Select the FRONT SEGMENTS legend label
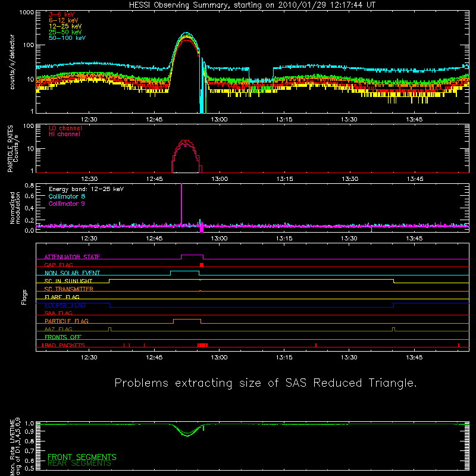The image size is (476, 476). (x=82, y=457)
